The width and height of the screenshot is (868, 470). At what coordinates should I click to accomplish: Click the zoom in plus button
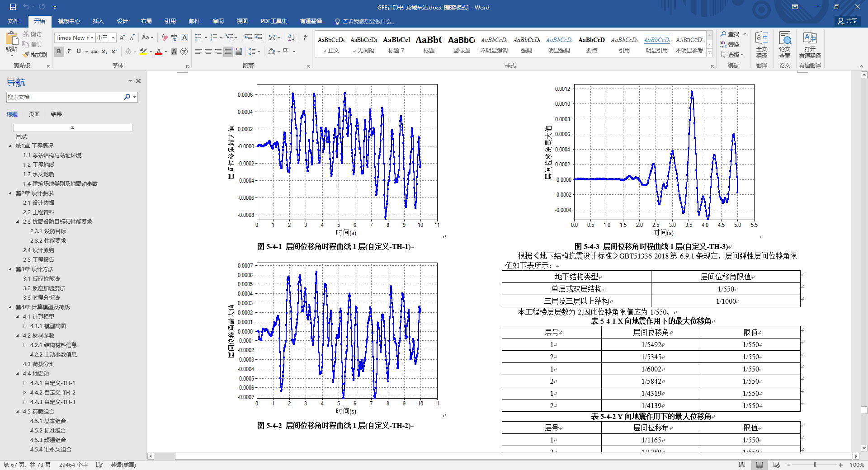coord(841,465)
